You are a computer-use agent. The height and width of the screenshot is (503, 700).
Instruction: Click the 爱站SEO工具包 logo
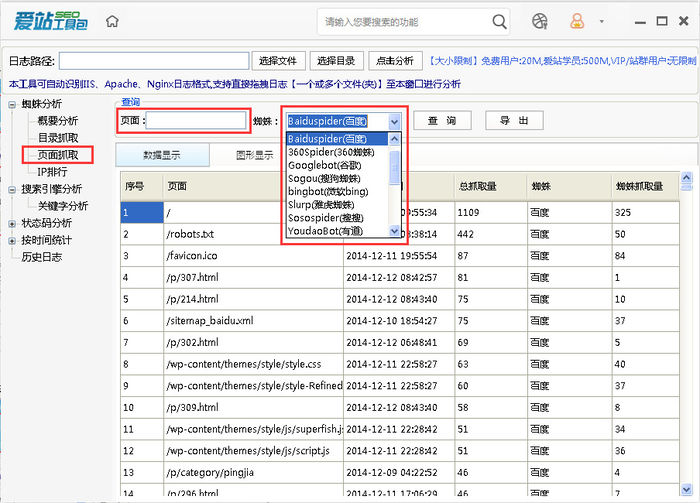(50, 21)
